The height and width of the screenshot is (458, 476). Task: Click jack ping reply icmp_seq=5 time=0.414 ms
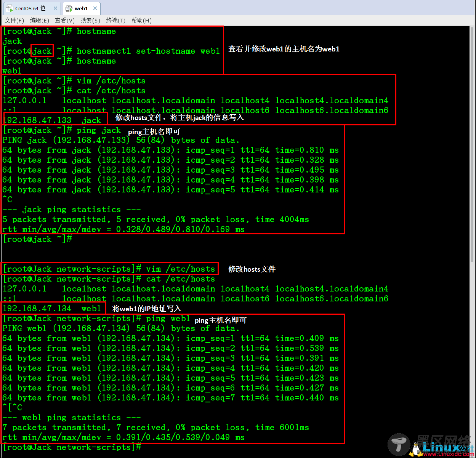[x=171, y=190]
